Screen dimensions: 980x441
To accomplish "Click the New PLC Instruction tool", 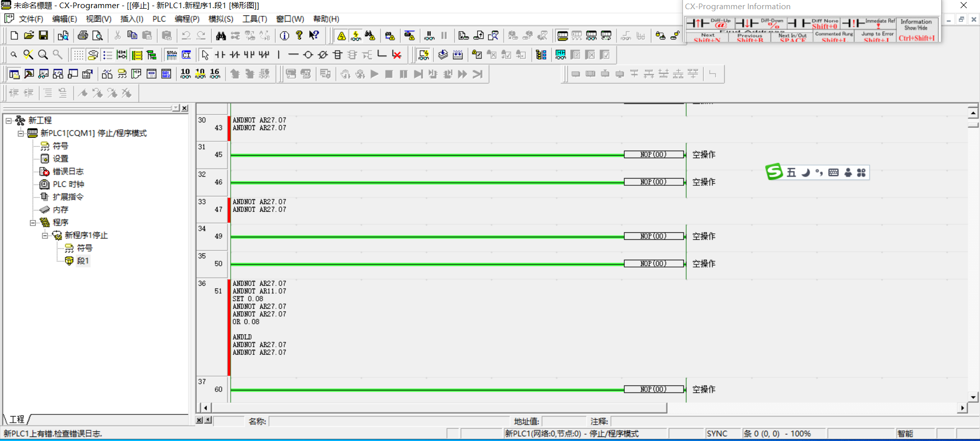I will tap(337, 55).
